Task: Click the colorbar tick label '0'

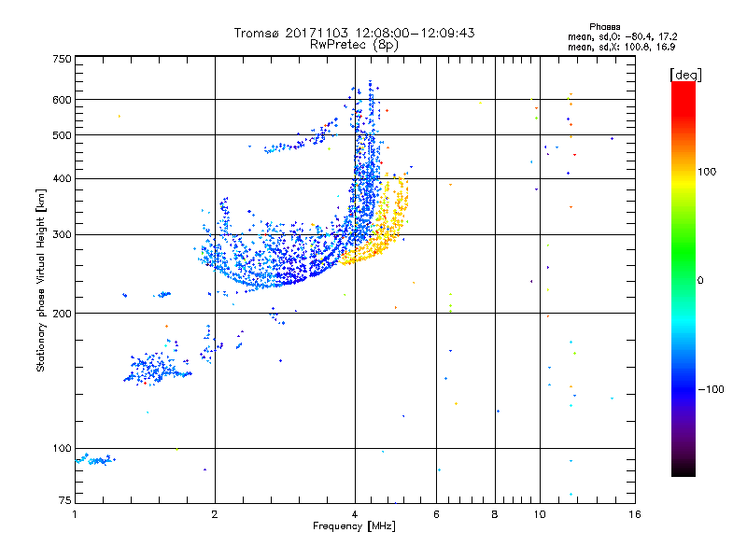Action: [x=699, y=280]
